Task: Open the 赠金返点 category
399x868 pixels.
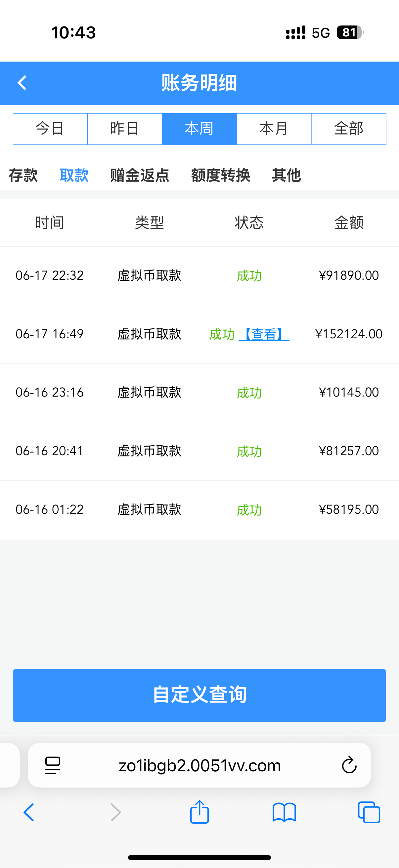Action: coord(140,175)
